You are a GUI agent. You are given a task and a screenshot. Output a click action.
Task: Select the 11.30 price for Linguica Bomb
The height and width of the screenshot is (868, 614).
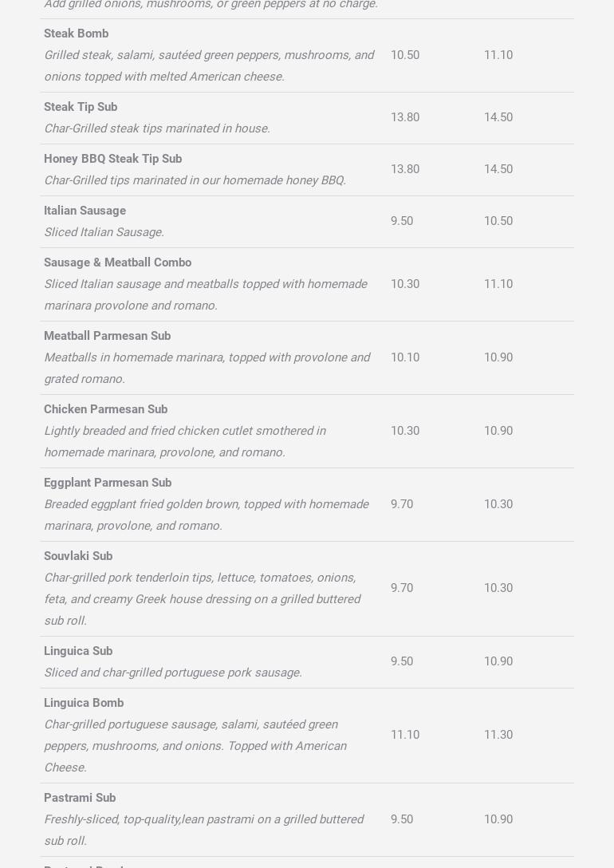498,735
